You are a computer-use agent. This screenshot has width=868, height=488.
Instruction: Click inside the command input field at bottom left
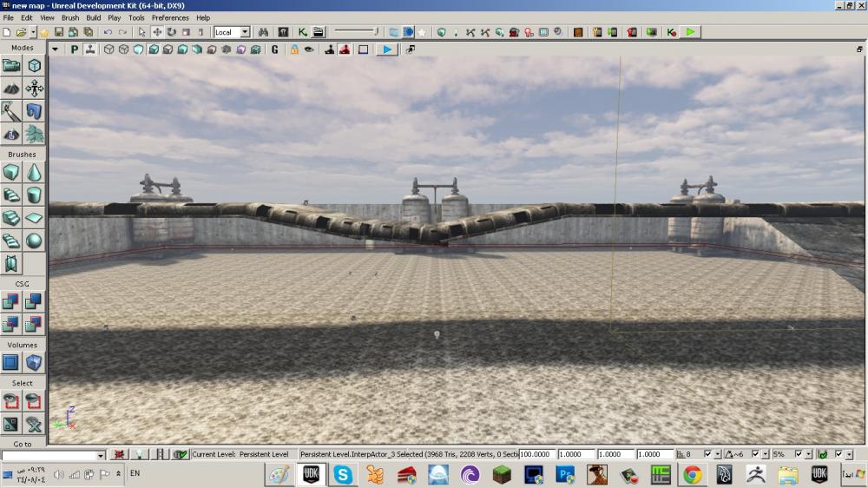[x=49, y=455]
